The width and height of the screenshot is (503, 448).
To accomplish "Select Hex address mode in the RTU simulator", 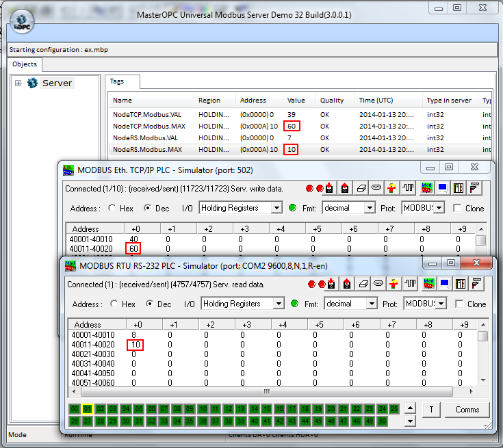I will (114, 304).
